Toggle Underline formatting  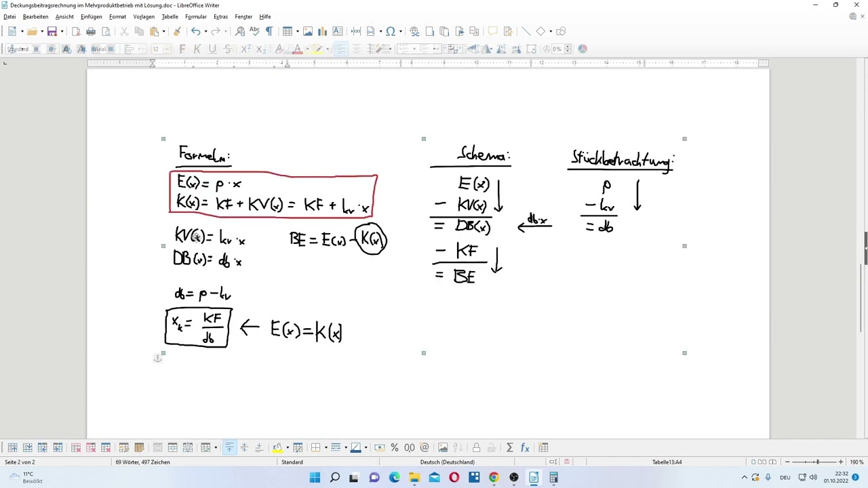point(212,49)
